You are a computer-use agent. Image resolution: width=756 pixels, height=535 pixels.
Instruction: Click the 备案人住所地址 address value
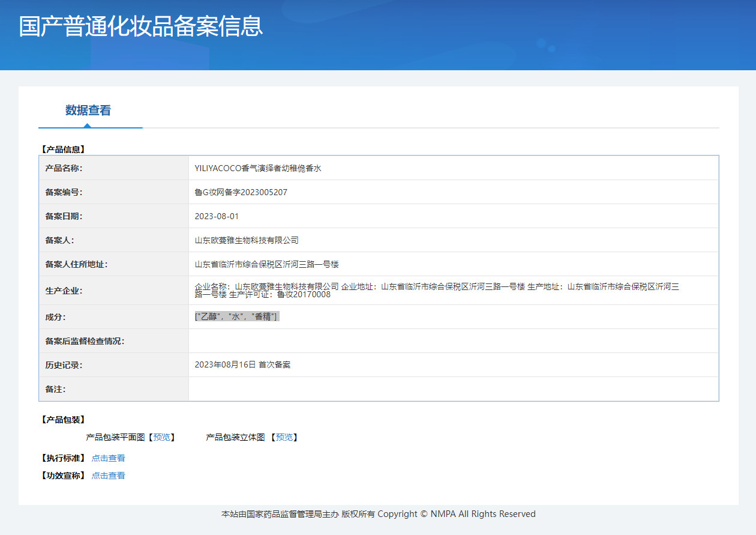pos(267,264)
